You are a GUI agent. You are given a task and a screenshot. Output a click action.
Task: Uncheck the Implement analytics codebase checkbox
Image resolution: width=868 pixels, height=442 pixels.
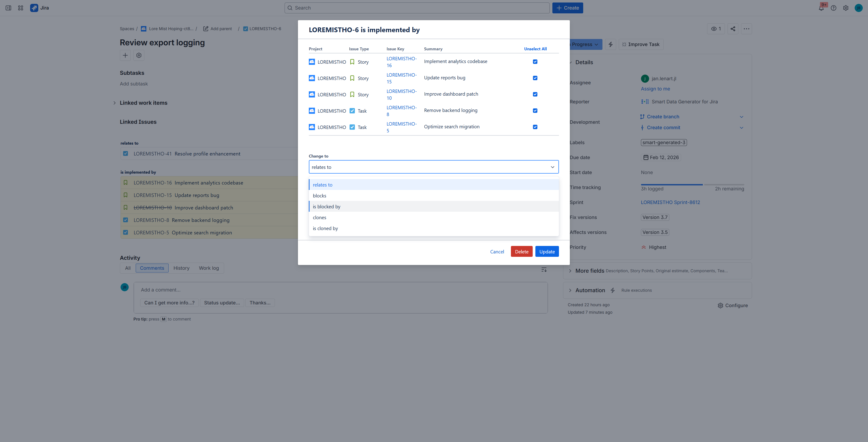(535, 62)
